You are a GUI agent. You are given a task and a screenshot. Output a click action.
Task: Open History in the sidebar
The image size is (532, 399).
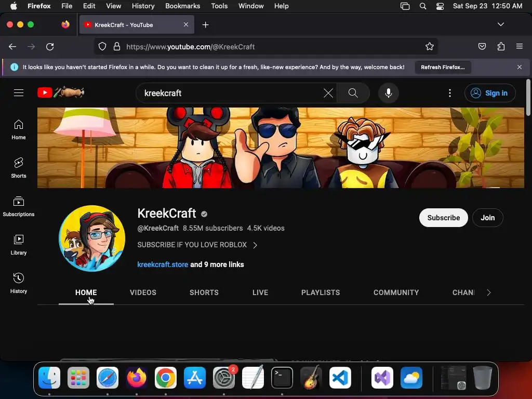click(x=19, y=283)
